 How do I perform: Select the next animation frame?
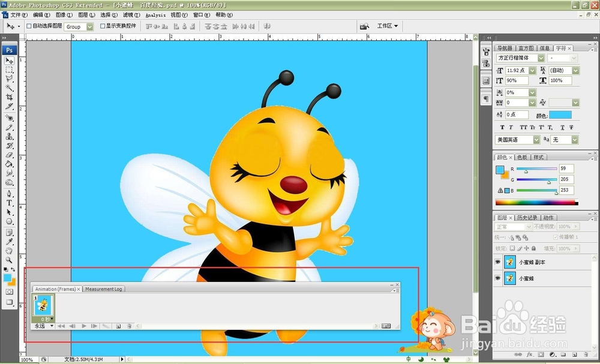click(94, 326)
